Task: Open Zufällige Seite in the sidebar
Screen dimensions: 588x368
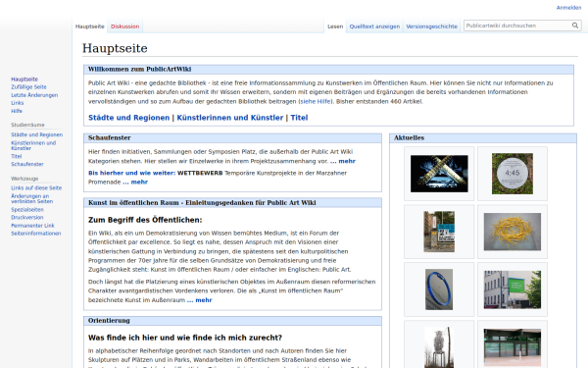Action: (28, 87)
